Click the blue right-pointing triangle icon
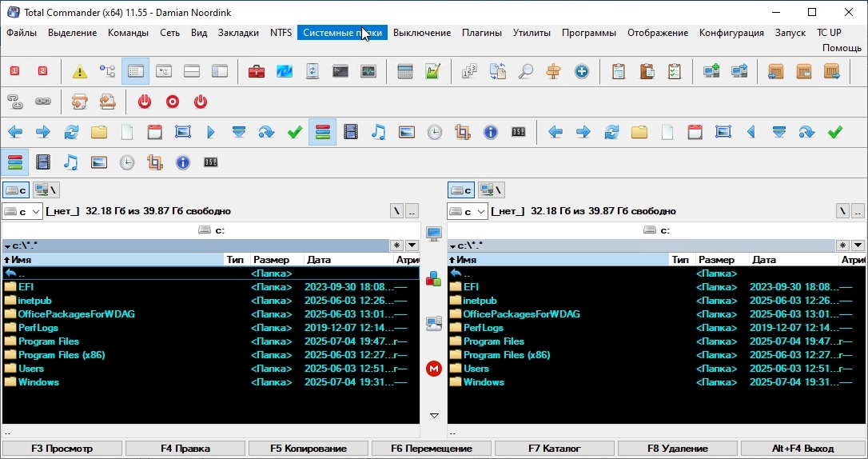Image resolution: width=868 pixels, height=459 pixels. [211, 132]
